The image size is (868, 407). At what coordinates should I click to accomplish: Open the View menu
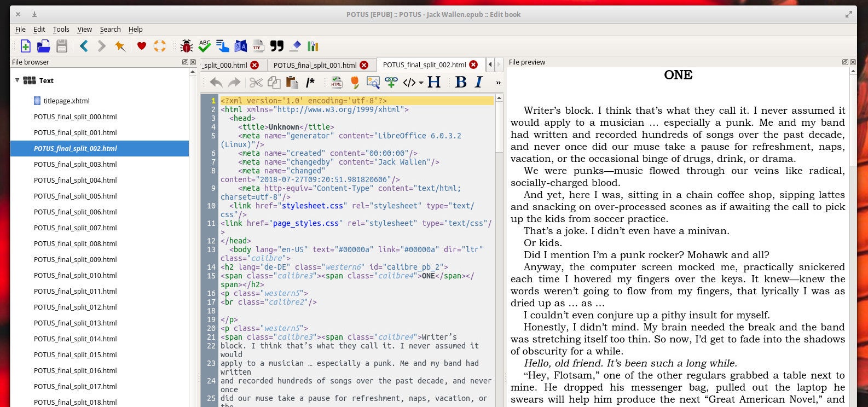[x=84, y=29]
